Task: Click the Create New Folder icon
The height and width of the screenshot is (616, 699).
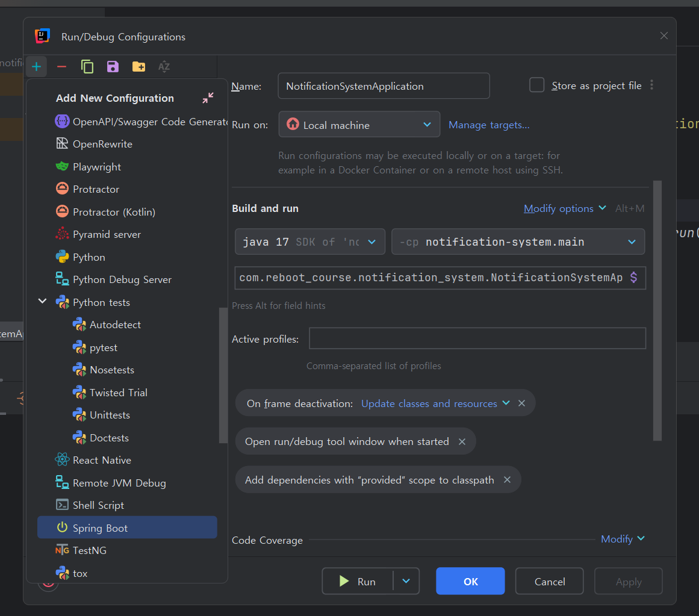Action: tap(138, 67)
